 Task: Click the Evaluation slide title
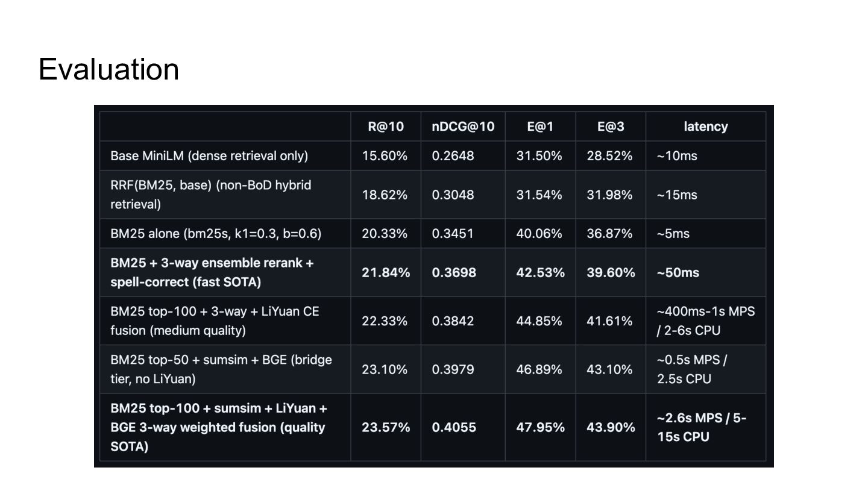click(109, 69)
